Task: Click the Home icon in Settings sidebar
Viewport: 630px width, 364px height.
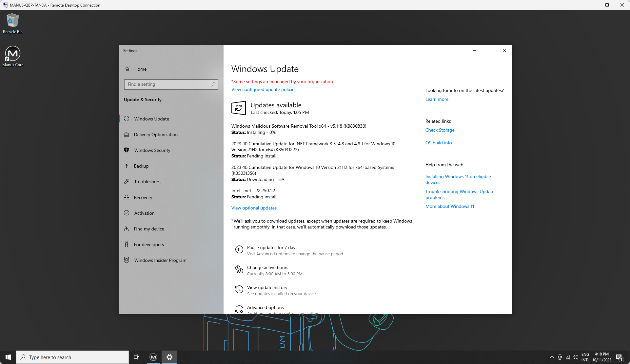Action: click(127, 69)
